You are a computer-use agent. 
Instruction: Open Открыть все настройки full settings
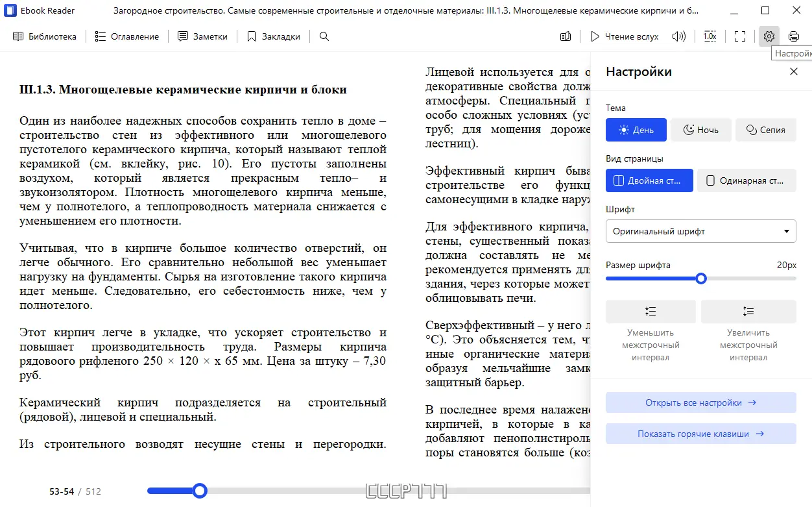point(700,402)
